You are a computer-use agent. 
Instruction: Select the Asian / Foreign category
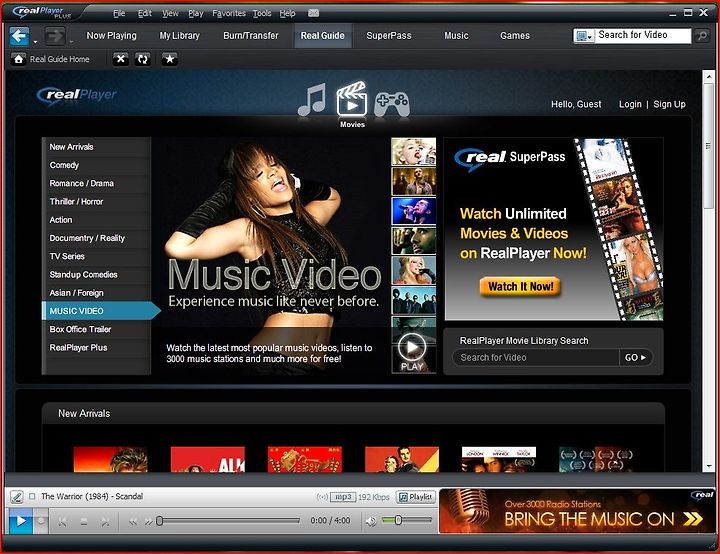pos(97,293)
